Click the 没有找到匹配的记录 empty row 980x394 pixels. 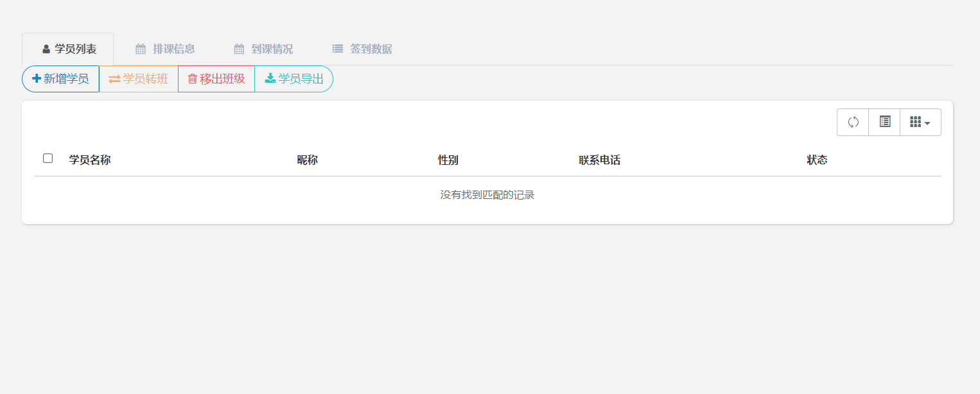point(487,195)
